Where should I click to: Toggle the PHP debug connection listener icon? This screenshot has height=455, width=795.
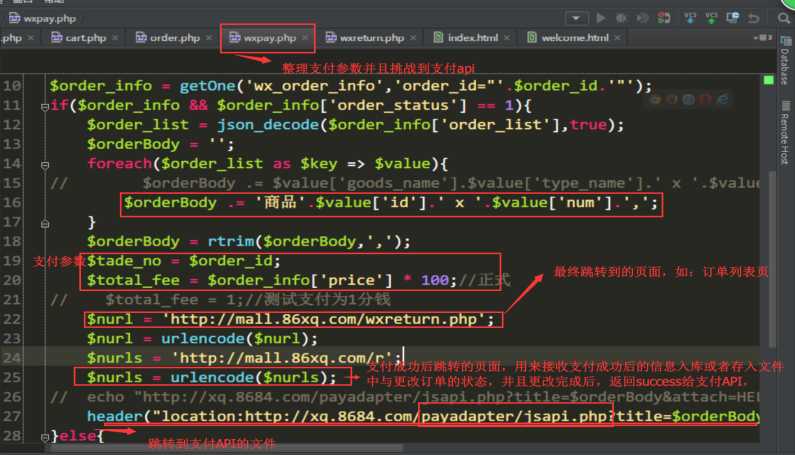tap(664, 18)
